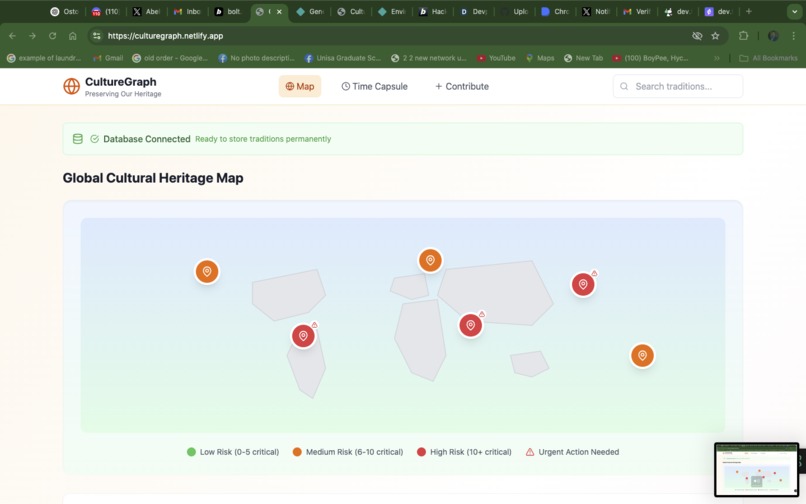
Task: Switch to the "Verif" Gmail tab
Action: 636,11
